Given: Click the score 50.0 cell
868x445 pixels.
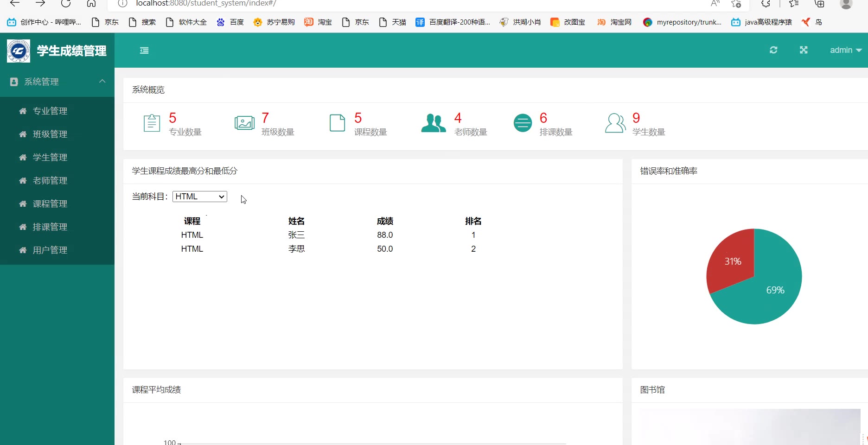Looking at the screenshot, I should point(385,249).
